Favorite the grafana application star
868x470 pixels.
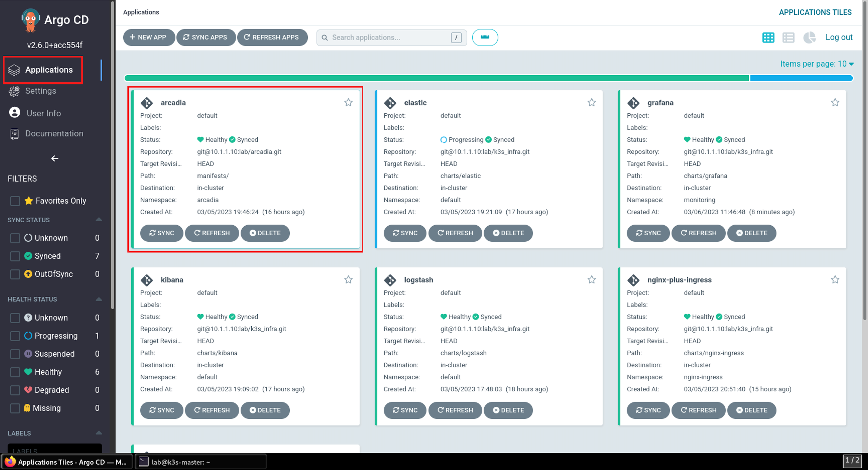[x=835, y=102]
